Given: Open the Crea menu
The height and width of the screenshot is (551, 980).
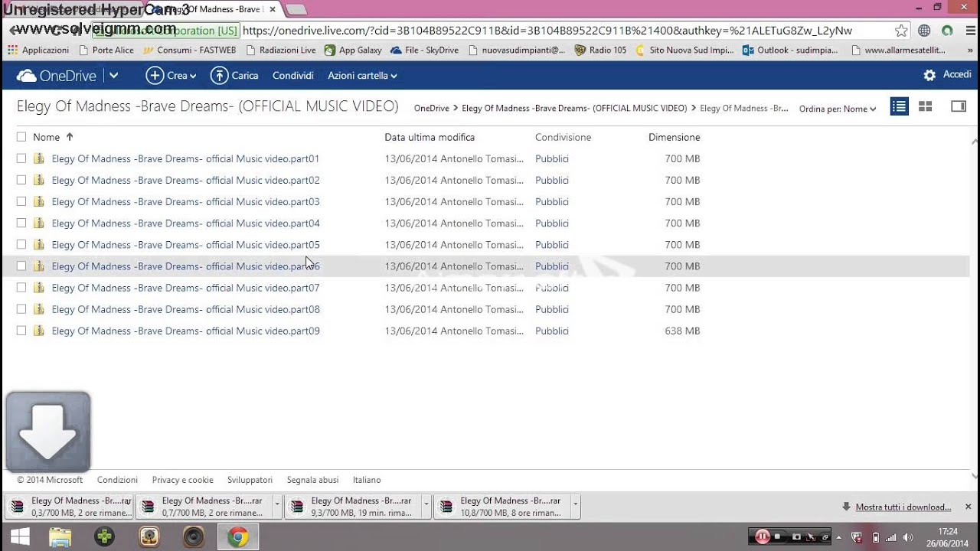Looking at the screenshot, I should pyautogui.click(x=171, y=76).
